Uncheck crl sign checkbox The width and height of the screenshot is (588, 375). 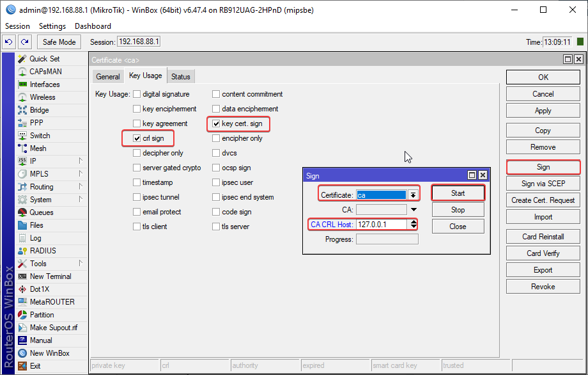(x=137, y=138)
